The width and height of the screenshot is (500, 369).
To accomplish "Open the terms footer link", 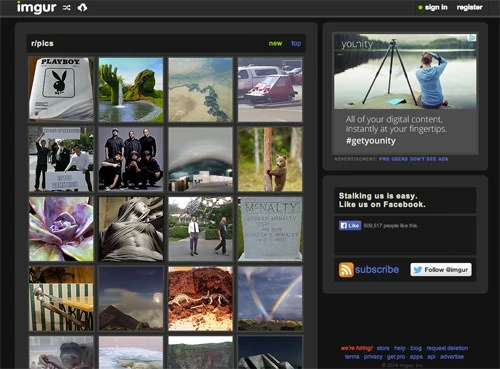I will (x=352, y=357).
